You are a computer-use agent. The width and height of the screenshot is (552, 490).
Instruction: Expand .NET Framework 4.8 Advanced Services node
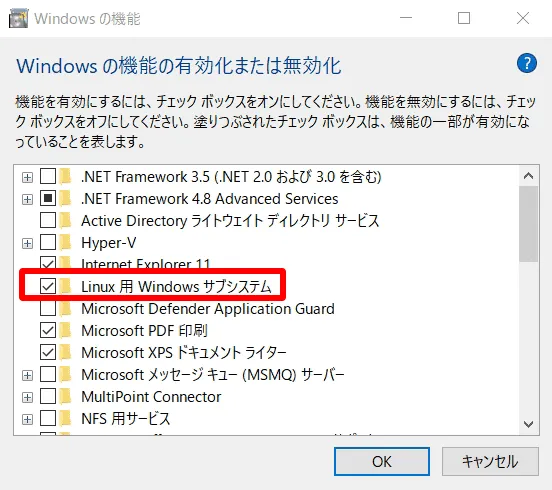[27, 199]
